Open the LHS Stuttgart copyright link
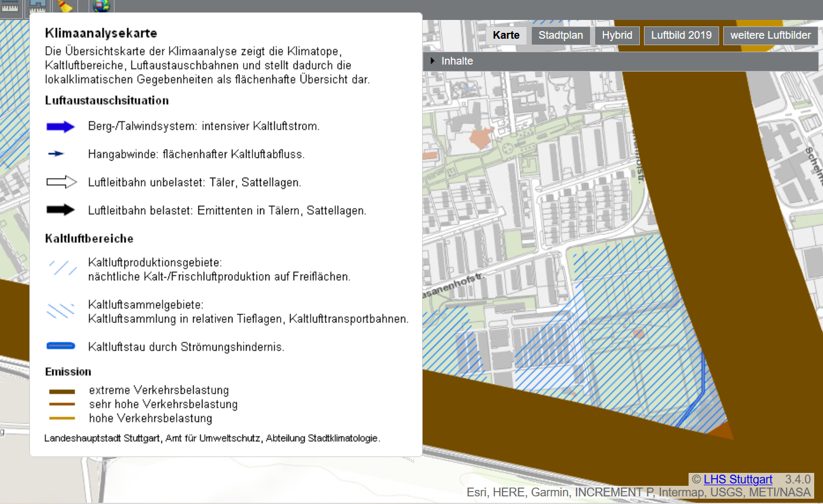This screenshot has height=504, width=823. (737, 479)
